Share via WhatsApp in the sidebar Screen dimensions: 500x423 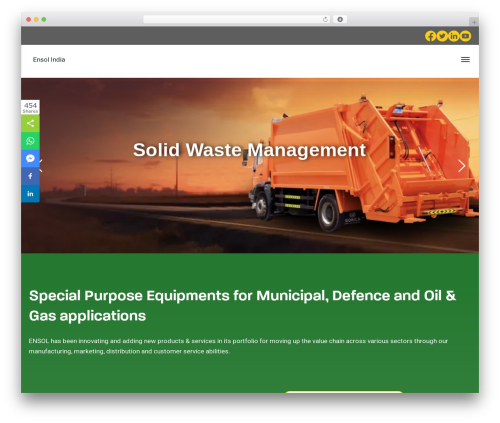tap(30, 141)
